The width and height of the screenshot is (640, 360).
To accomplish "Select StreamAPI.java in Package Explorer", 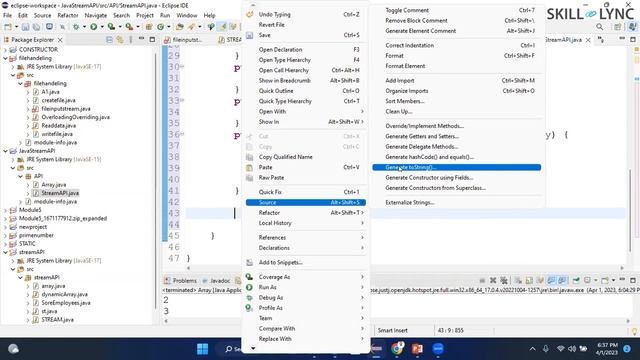I will point(60,193).
